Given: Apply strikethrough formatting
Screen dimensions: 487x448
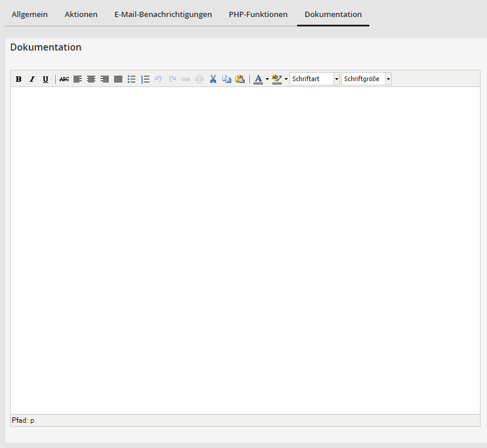Looking at the screenshot, I should pyautogui.click(x=64, y=79).
